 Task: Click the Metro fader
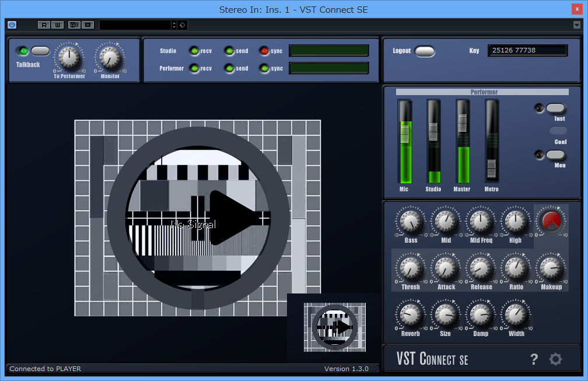point(492,169)
